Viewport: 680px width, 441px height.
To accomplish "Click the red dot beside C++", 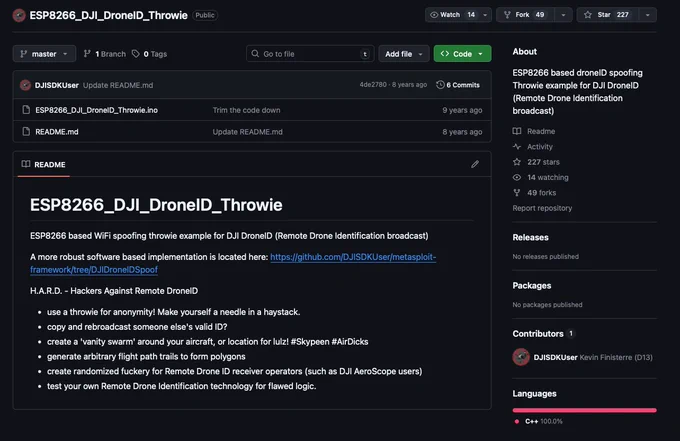I will [x=517, y=421].
